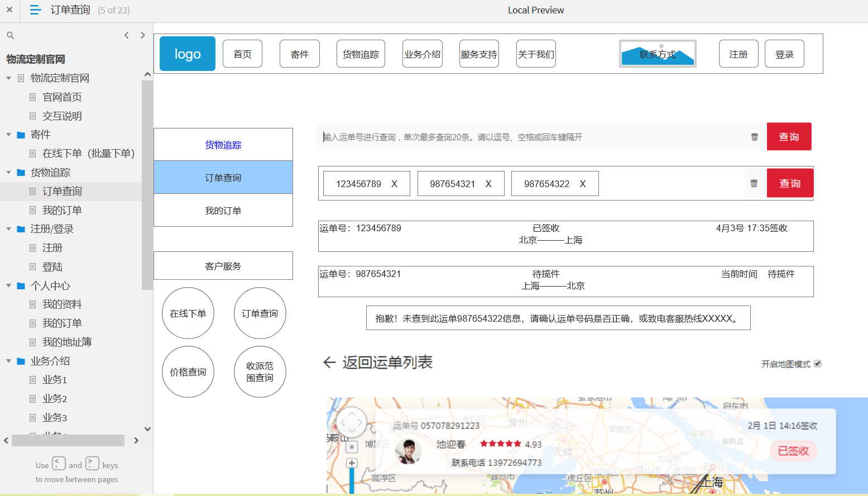Clear the search input with trash icon
The image size is (868, 496).
tap(755, 137)
